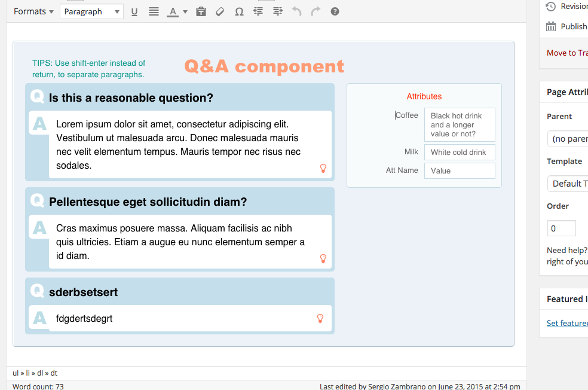The image size is (588, 390).
Task: Click the Attributes heading
Action: [424, 96]
